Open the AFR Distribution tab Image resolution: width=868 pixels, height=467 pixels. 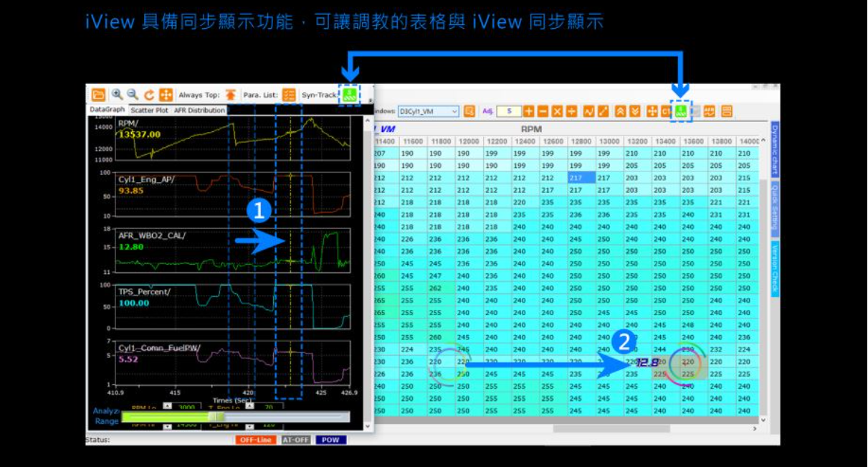[x=200, y=110]
